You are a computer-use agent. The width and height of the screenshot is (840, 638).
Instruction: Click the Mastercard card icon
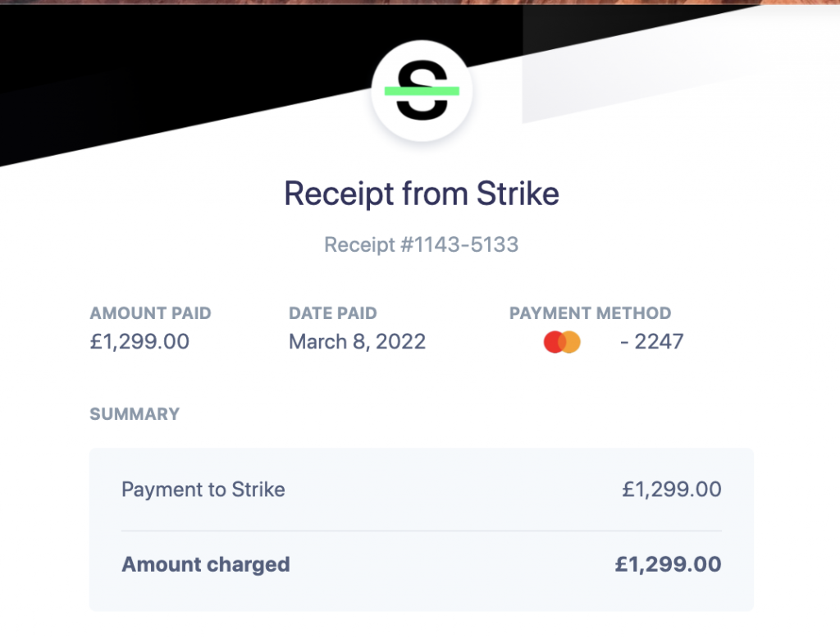(562, 342)
